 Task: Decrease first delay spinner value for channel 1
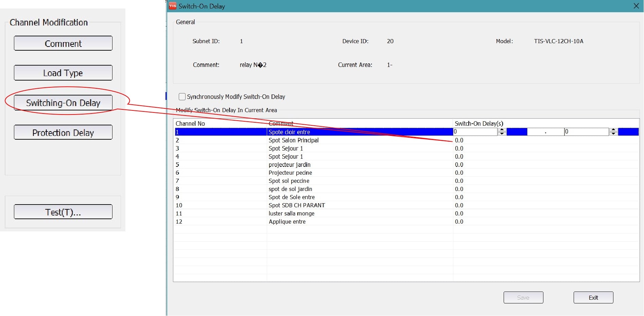(x=502, y=134)
